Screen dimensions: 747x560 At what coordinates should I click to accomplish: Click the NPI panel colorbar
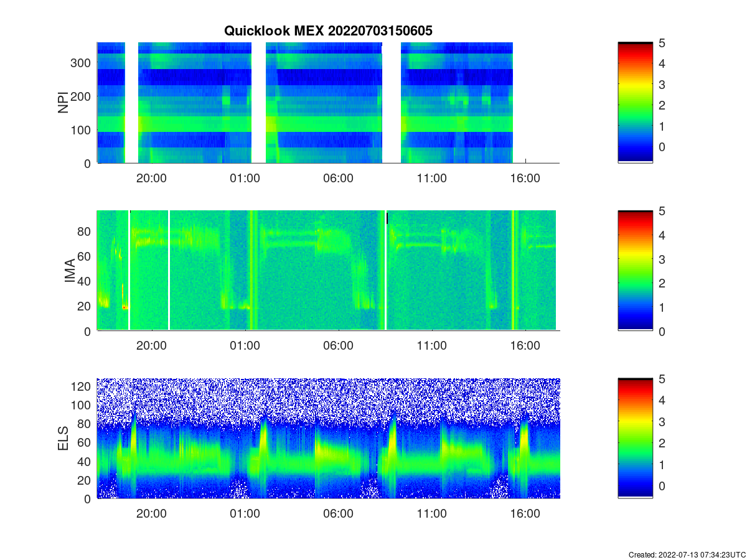[636, 103]
